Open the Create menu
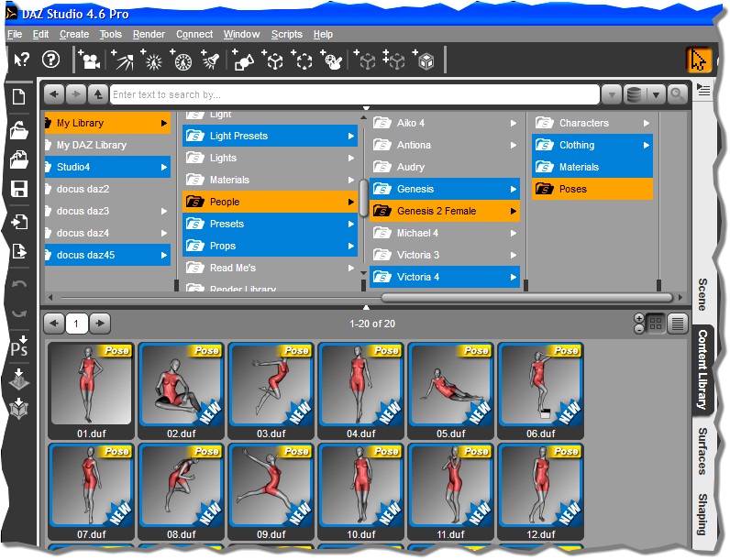 74,35
